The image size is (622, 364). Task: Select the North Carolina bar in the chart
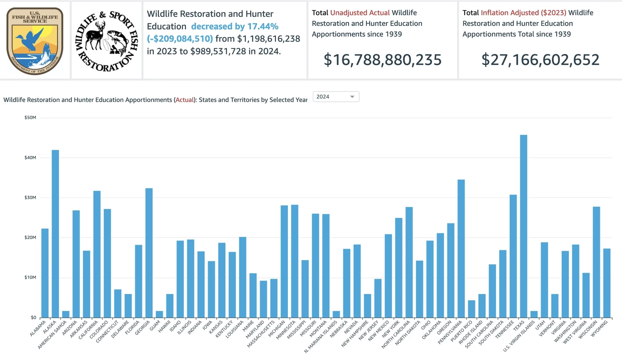pyautogui.click(x=409, y=262)
